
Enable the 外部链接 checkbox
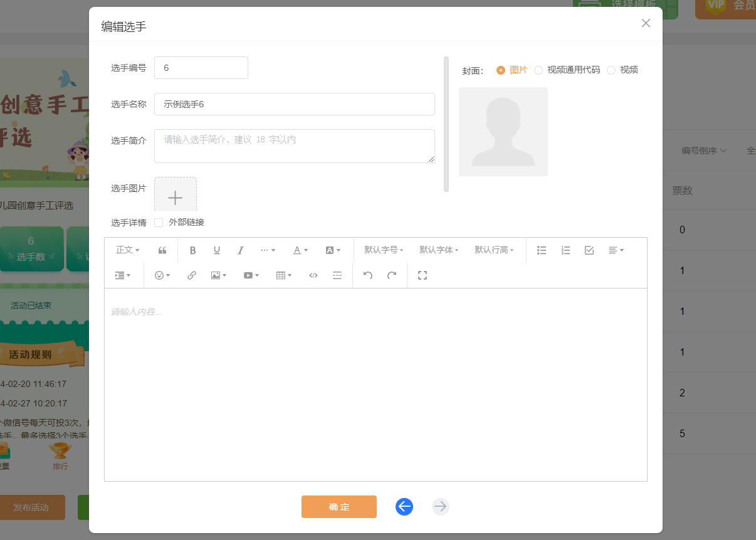(x=159, y=223)
